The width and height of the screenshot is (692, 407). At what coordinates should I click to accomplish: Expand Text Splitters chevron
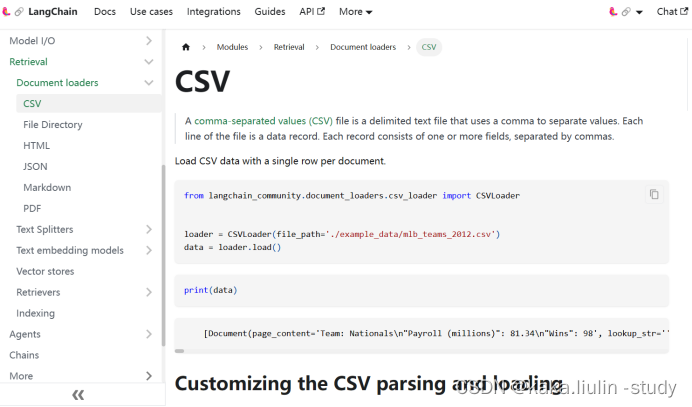(x=149, y=230)
